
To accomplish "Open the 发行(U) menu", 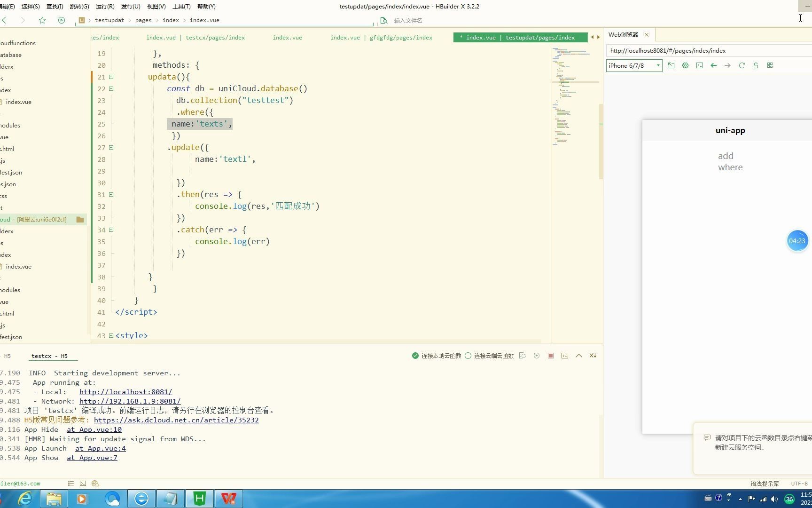I will point(131,6).
